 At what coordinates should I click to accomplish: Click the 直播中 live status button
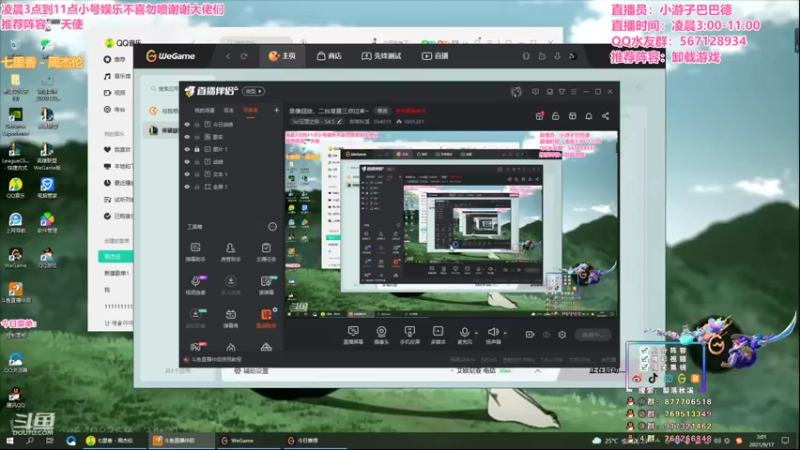592,335
